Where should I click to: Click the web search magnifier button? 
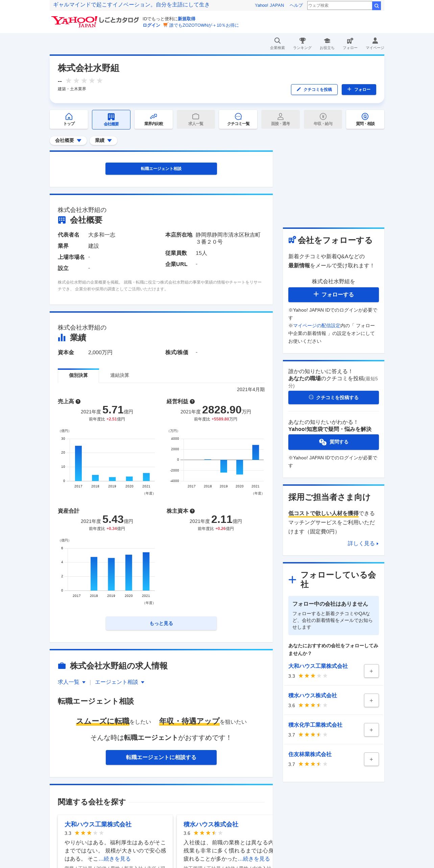pos(377,5)
